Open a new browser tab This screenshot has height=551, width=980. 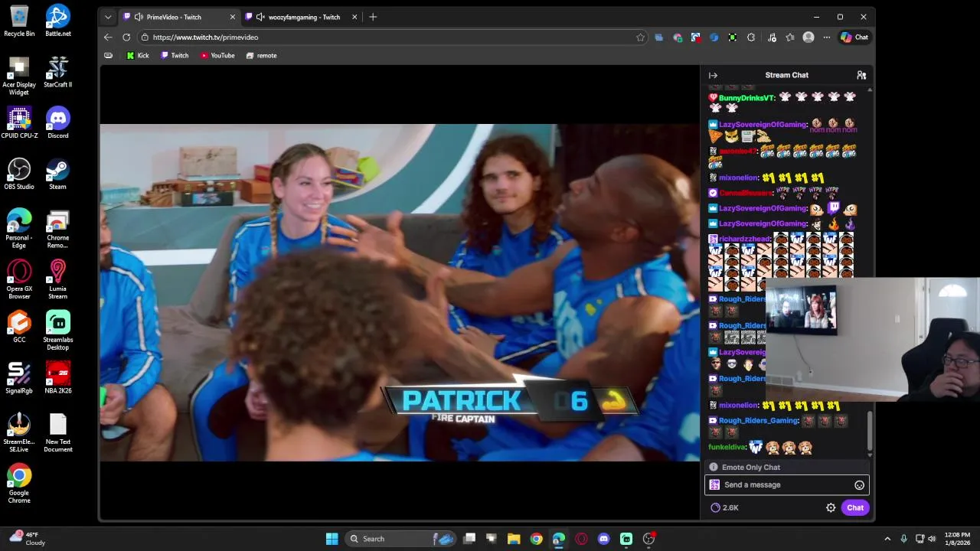(373, 17)
